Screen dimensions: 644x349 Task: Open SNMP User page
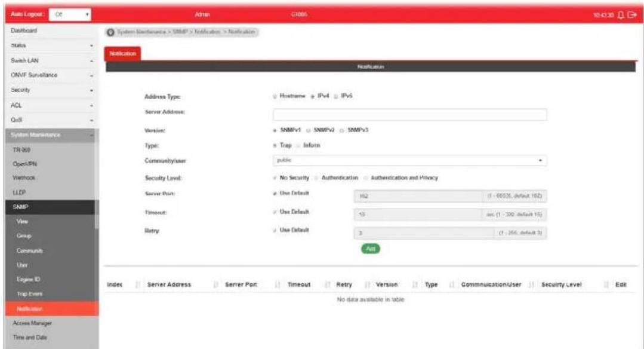click(x=22, y=265)
